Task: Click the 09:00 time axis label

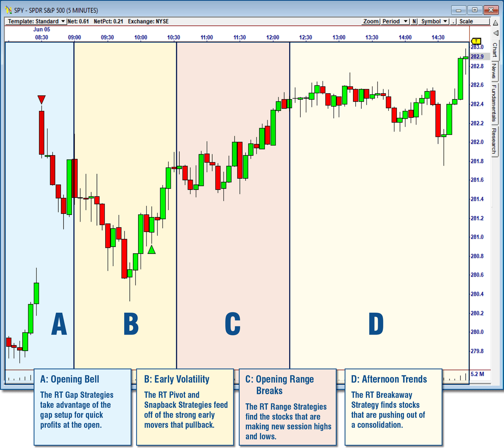Action: coord(74,37)
